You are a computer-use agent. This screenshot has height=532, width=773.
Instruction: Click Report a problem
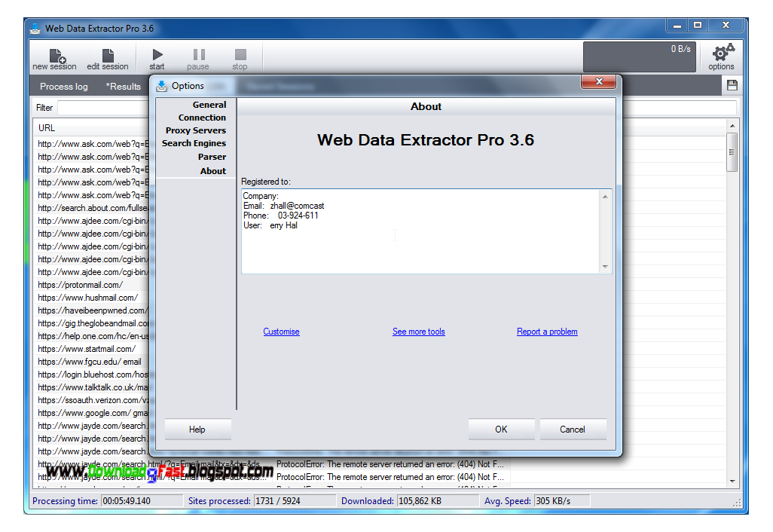[547, 332]
